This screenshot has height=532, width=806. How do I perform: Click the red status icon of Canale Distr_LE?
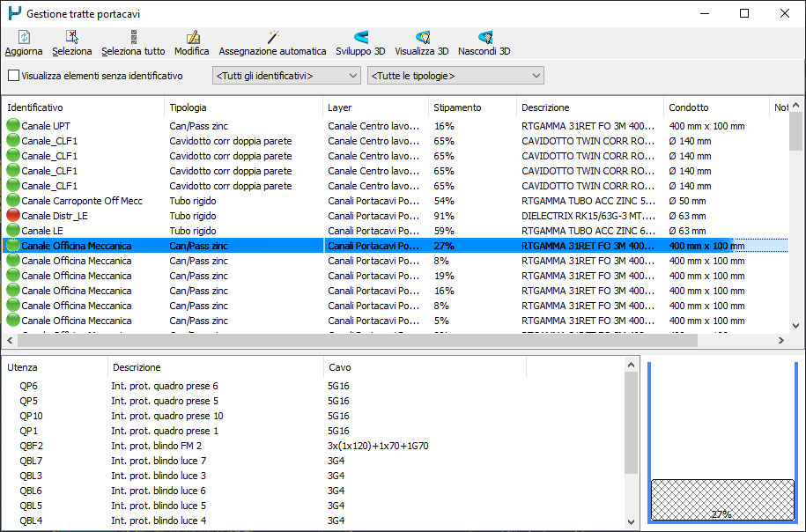coord(13,216)
